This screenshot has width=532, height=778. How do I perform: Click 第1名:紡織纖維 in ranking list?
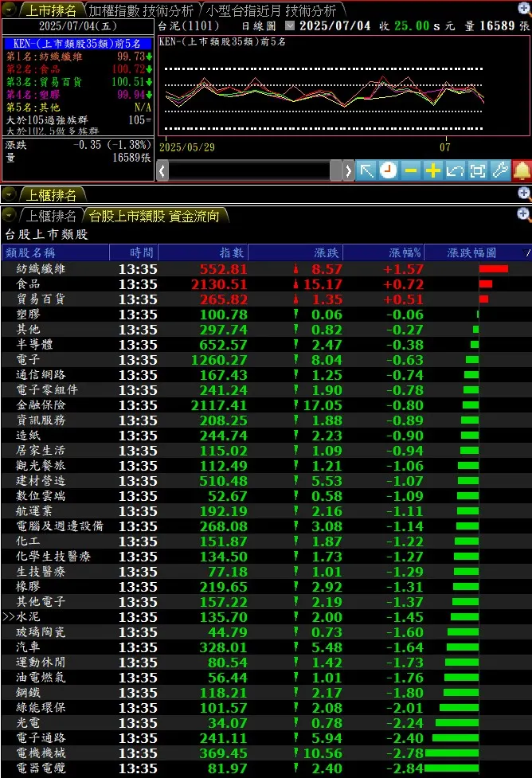pos(77,57)
